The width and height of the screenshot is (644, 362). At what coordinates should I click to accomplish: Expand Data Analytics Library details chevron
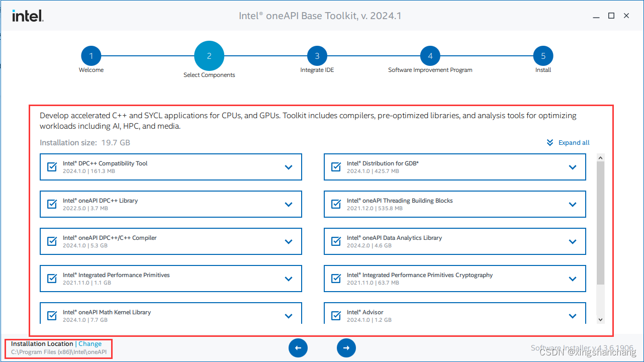click(x=573, y=242)
